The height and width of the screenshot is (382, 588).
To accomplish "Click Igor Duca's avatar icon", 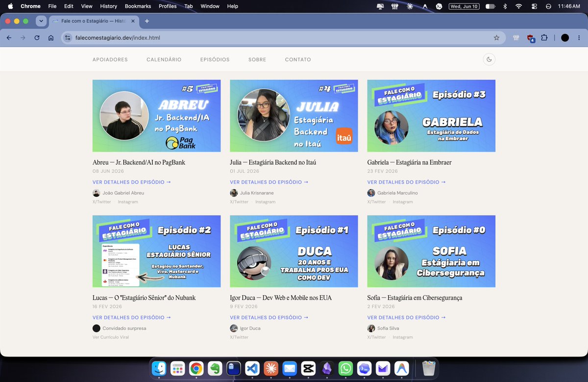I will tap(234, 328).
